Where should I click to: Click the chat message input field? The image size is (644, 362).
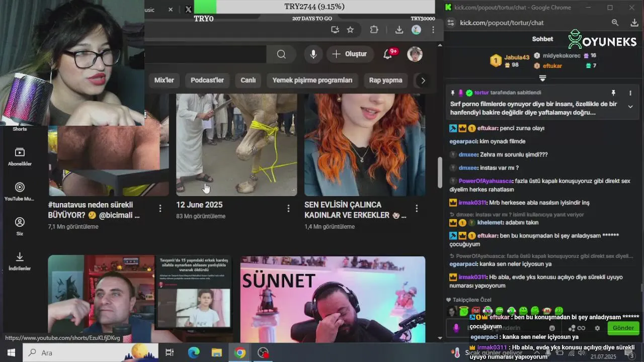click(x=506, y=328)
